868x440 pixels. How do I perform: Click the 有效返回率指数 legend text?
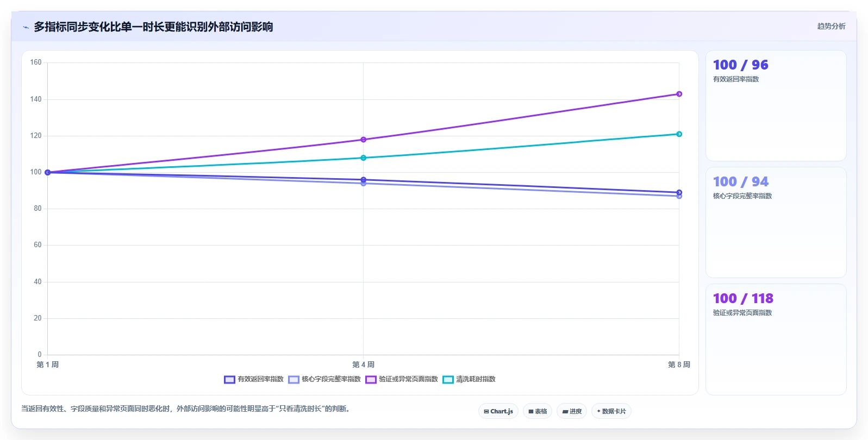(260, 379)
